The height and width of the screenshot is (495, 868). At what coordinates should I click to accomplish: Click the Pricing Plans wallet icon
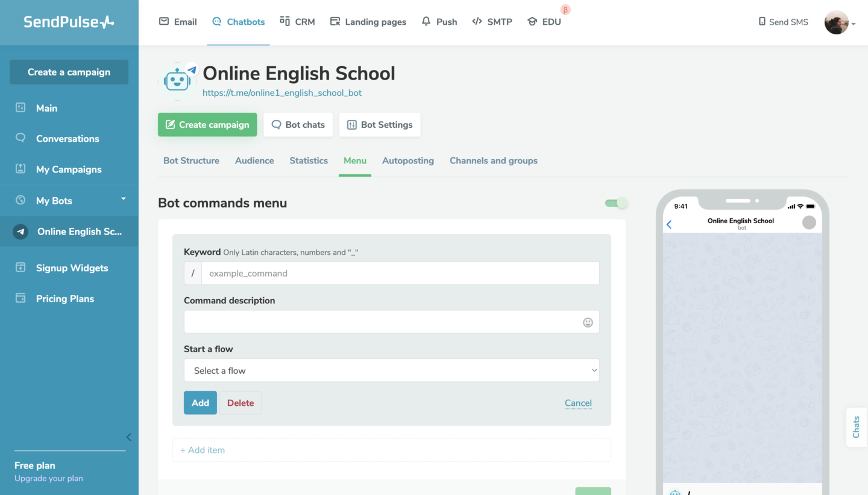point(20,298)
